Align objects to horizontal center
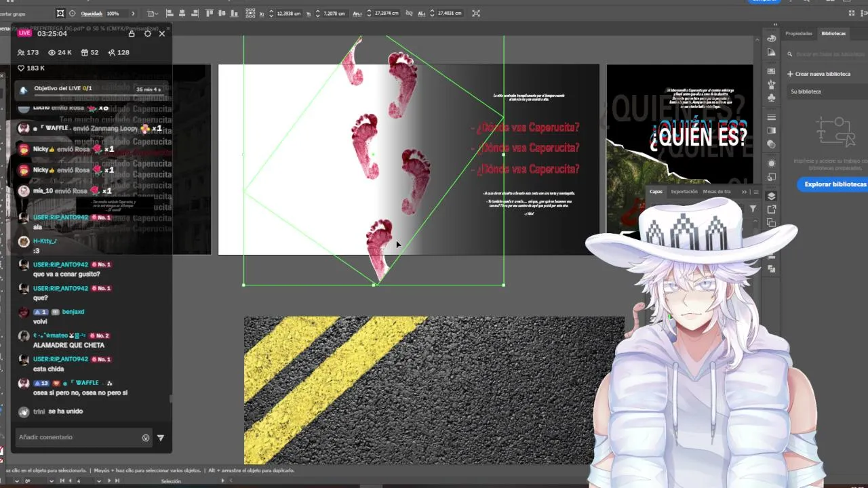 click(182, 14)
